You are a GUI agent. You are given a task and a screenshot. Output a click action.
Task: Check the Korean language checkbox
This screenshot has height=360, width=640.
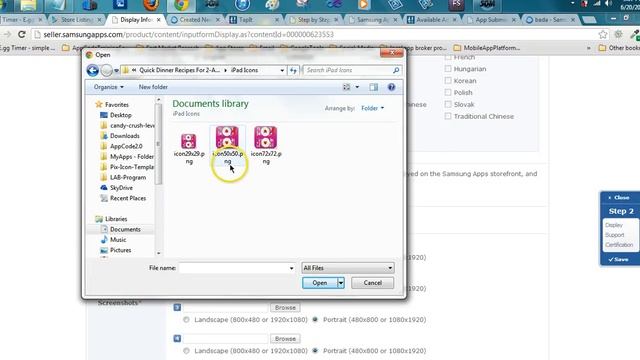[x=448, y=81]
